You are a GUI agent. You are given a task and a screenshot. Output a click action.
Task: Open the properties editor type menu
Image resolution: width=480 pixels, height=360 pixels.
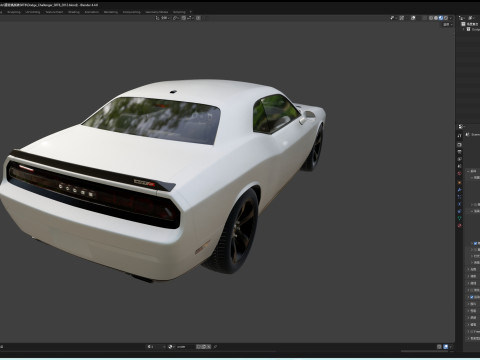pyautogui.click(x=462, y=127)
